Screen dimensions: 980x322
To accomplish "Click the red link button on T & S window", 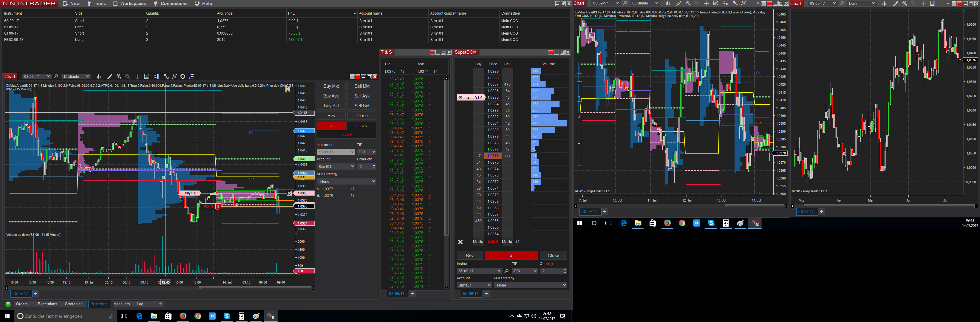I will point(432,52).
